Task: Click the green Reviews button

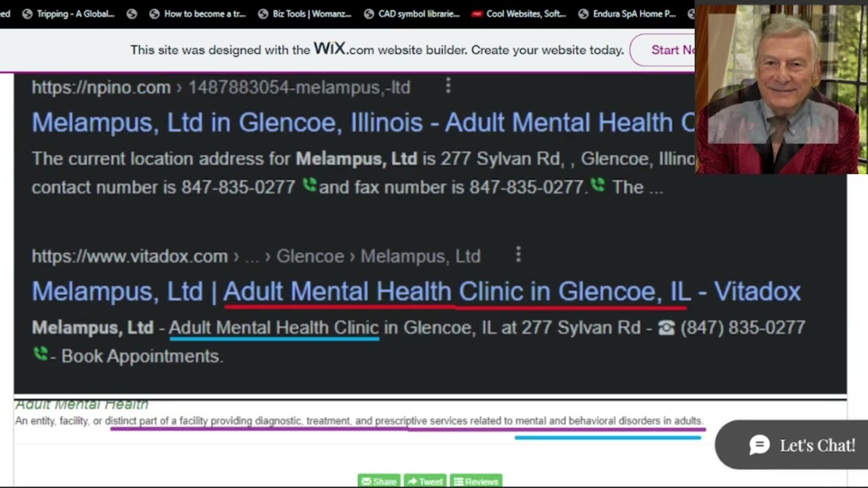Action: [475, 481]
